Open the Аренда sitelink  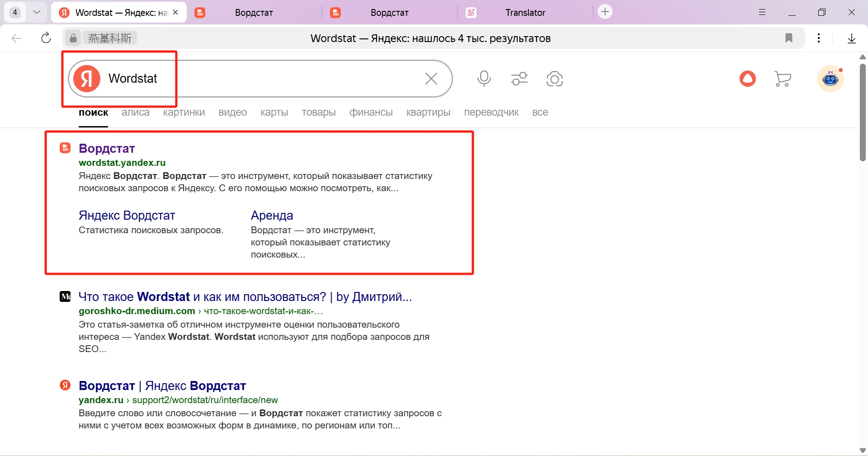(x=272, y=216)
